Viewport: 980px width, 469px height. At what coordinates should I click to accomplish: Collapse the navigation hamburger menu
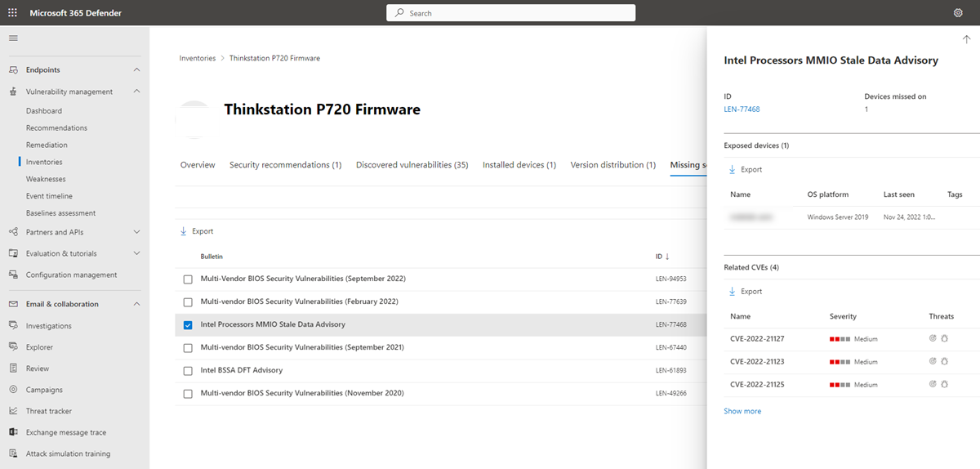click(x=13, y=38)
